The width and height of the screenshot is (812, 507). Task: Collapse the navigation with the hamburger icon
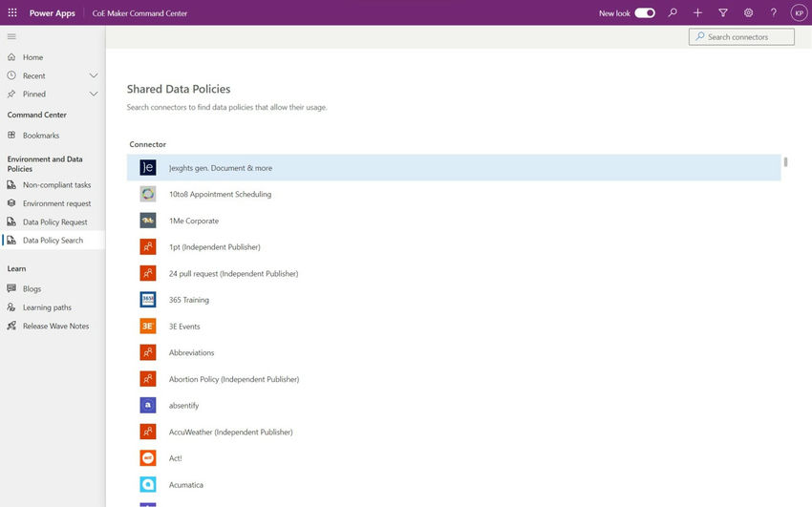point(11,36)
